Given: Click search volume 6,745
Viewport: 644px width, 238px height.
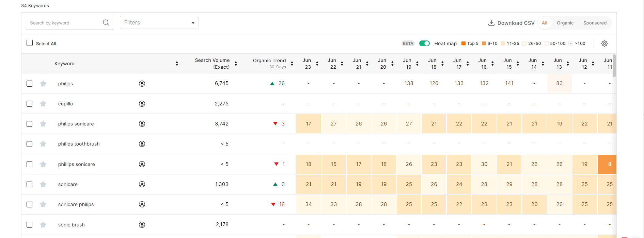Looking at the screenshot, I should 222,83.
